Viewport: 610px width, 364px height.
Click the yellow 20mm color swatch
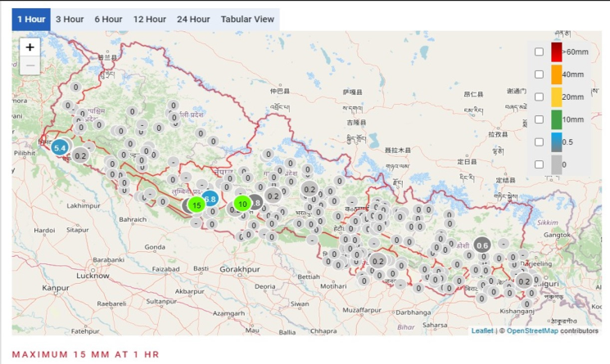coord(556,97)
